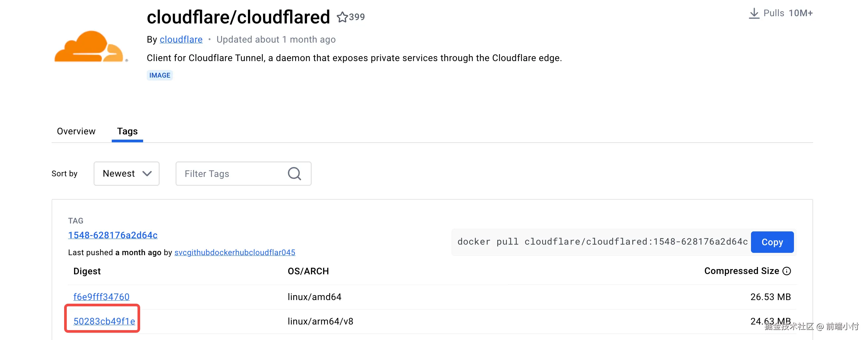Click the docker pull command text box
The width and height of the screenshot is (868, 340).
click(x=602, y=242)
